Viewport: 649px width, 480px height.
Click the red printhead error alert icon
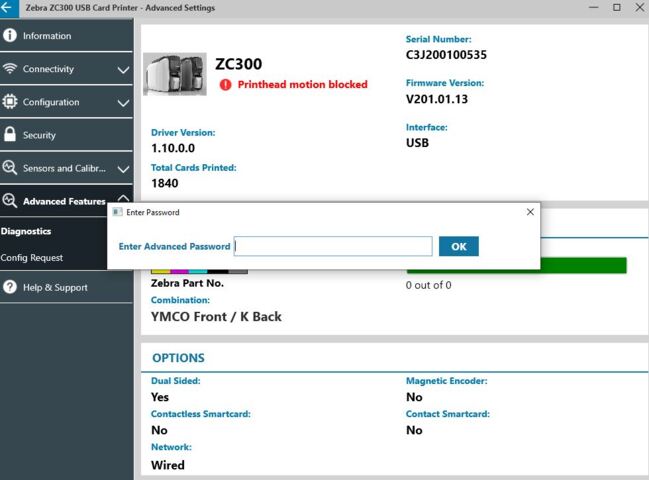[226, 84]
